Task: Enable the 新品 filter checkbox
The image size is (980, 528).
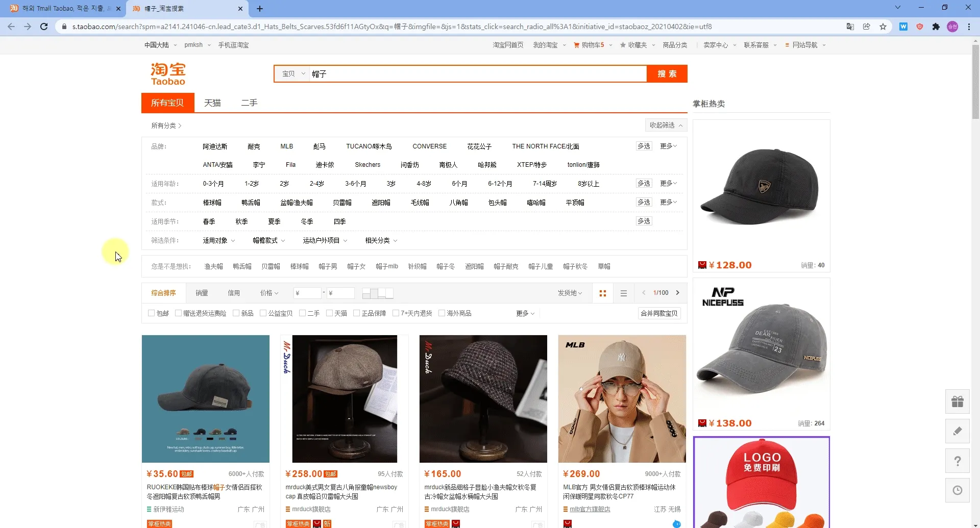Action: (x=236, y=313)
